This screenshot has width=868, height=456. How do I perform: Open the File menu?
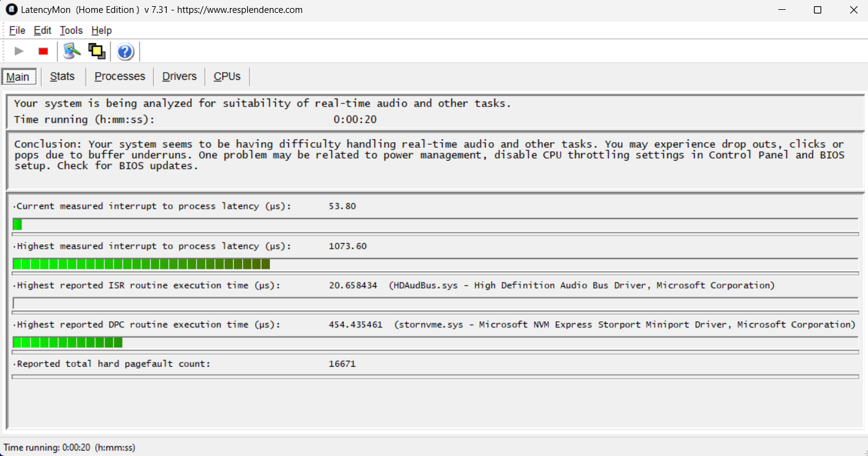(x=17, y=30)
